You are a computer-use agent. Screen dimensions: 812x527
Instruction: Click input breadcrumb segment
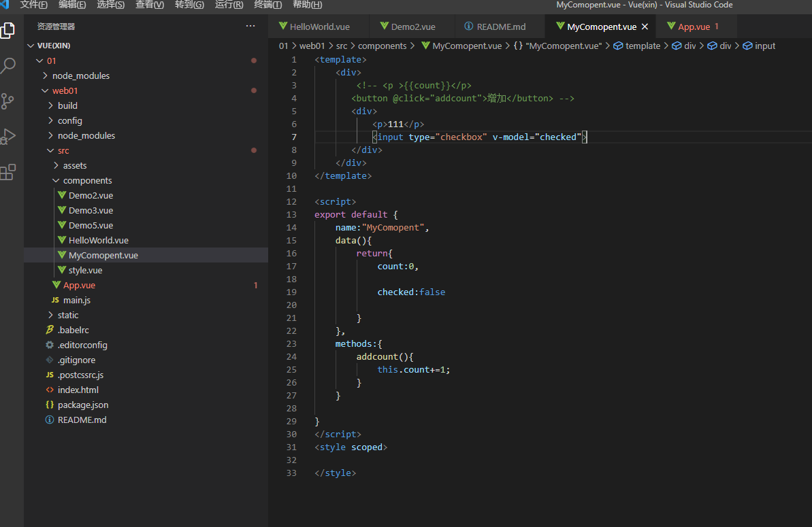tap(759, 46)
